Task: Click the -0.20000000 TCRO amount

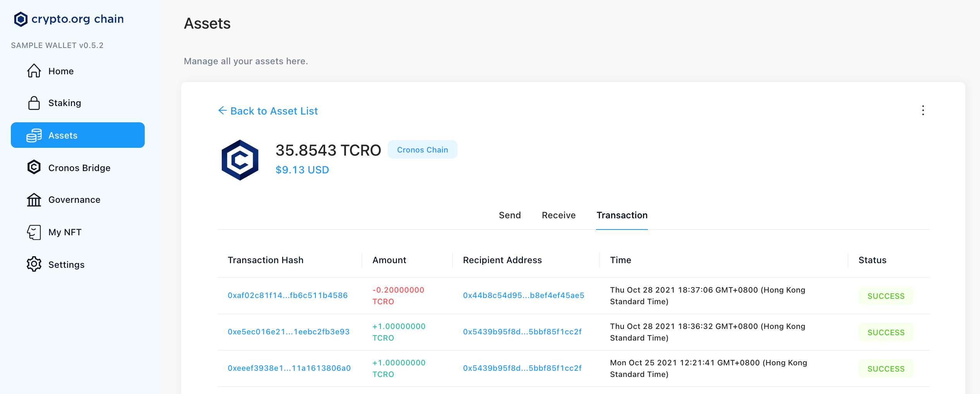Action: click(x=398, y=296)
